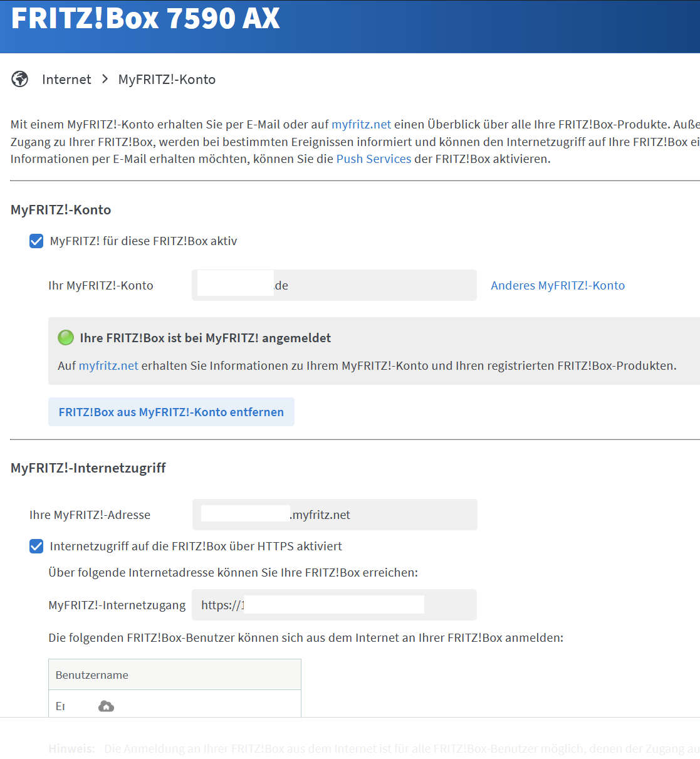Choose Anderes MyFRITZ!-Konto link
Image resolution: width=700 pixels, height=759 pixels.
coord(557,285)
